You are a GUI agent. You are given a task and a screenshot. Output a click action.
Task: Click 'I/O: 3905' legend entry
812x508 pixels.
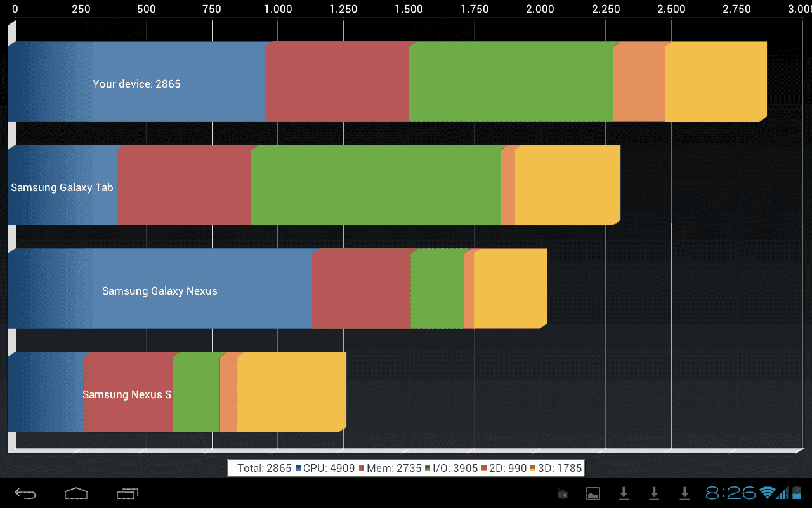(x=455, y=468)
